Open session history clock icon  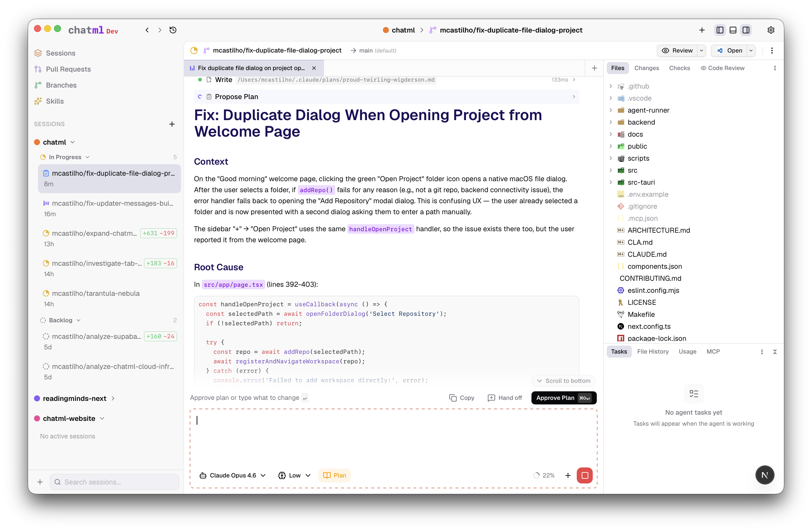tap(173, 30)
